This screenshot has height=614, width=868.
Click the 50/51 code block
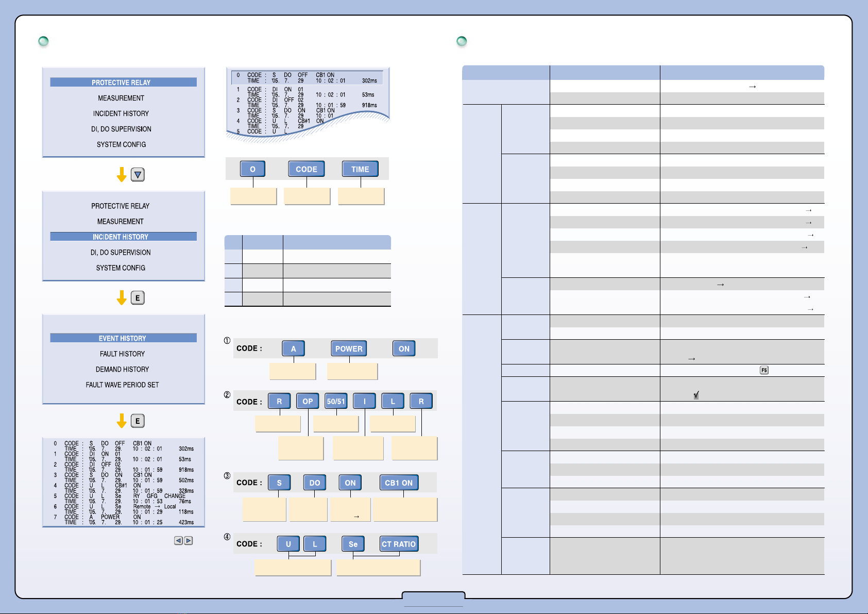[336, 401]
